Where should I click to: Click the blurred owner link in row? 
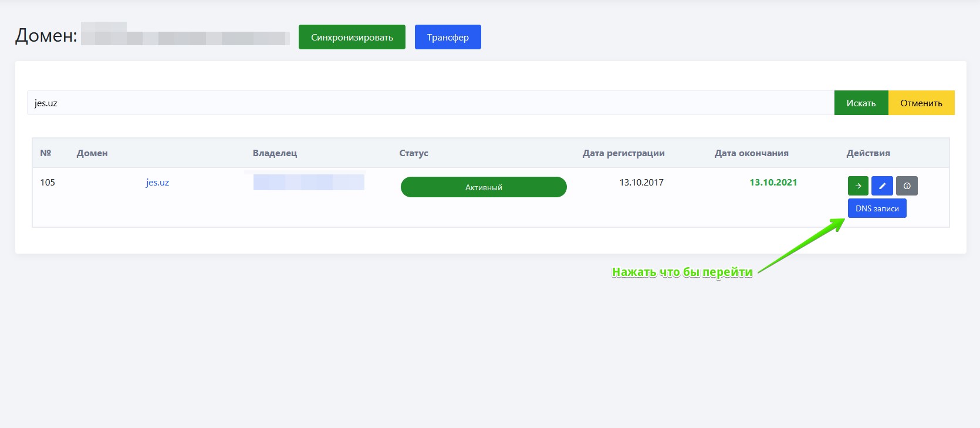click(x=309, y=183)
